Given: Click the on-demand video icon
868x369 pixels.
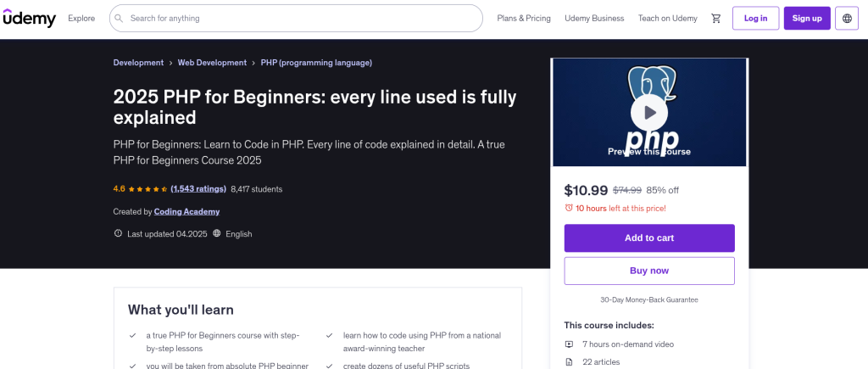Looking at the screenshot, I should [x=569, y=344].
